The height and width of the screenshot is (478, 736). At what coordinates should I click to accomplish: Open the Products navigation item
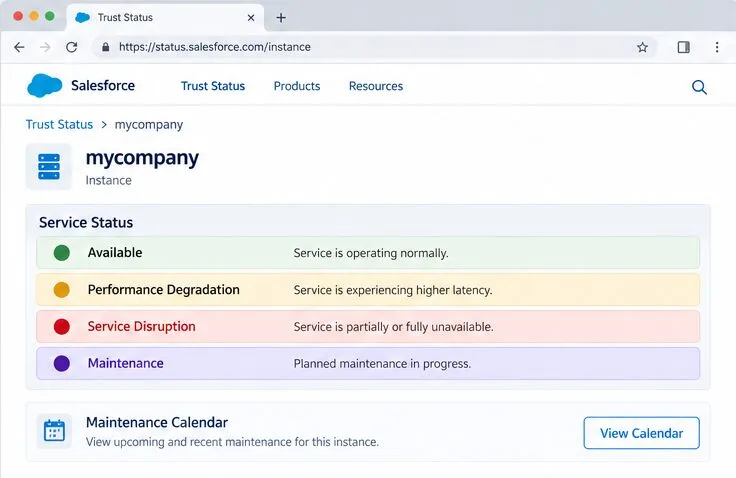(297, 86)
